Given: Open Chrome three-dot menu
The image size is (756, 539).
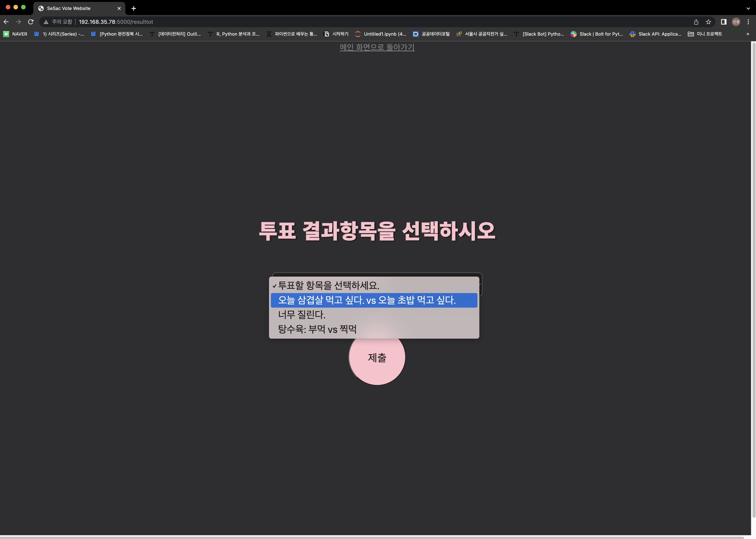Looking at the screenshot, I should pos(748,22).
